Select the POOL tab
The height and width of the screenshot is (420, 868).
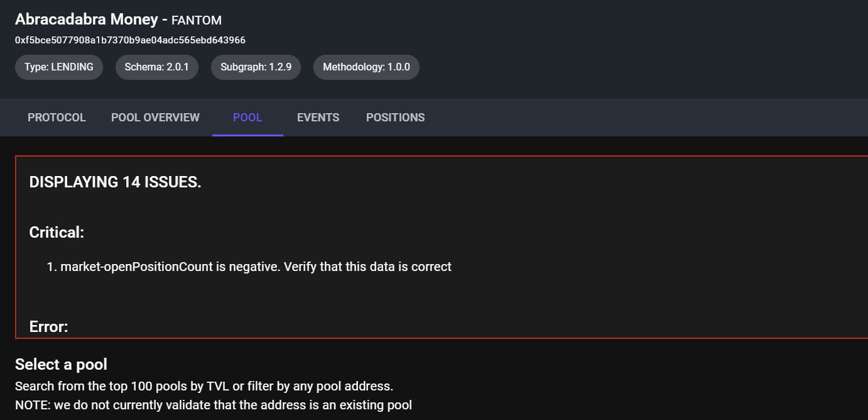point(247,117)
